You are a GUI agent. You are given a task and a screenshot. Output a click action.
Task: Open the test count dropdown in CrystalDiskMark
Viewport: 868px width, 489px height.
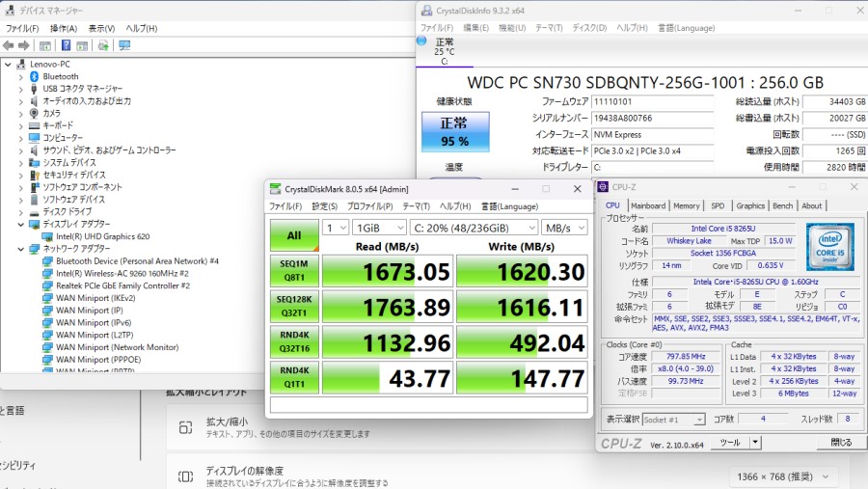[x=336, y=228]
